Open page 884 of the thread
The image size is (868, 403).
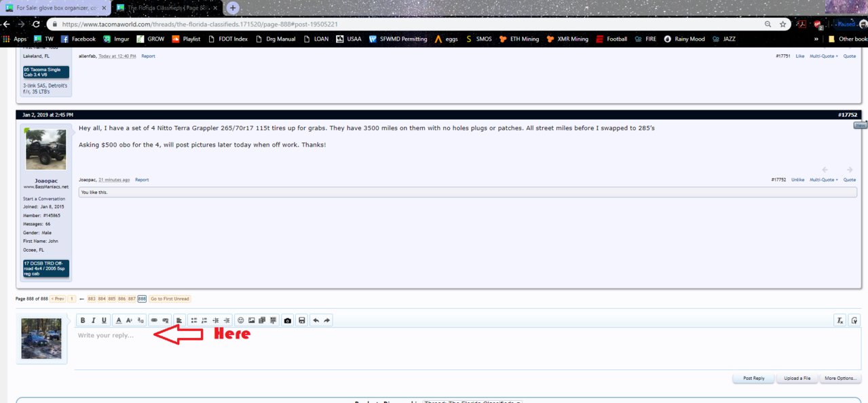click(x=102, y=299)
